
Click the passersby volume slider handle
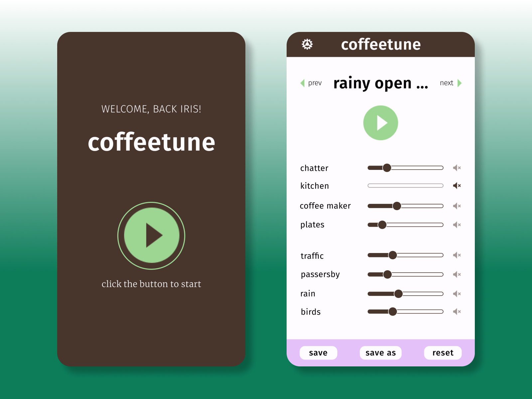coord(387,274)
